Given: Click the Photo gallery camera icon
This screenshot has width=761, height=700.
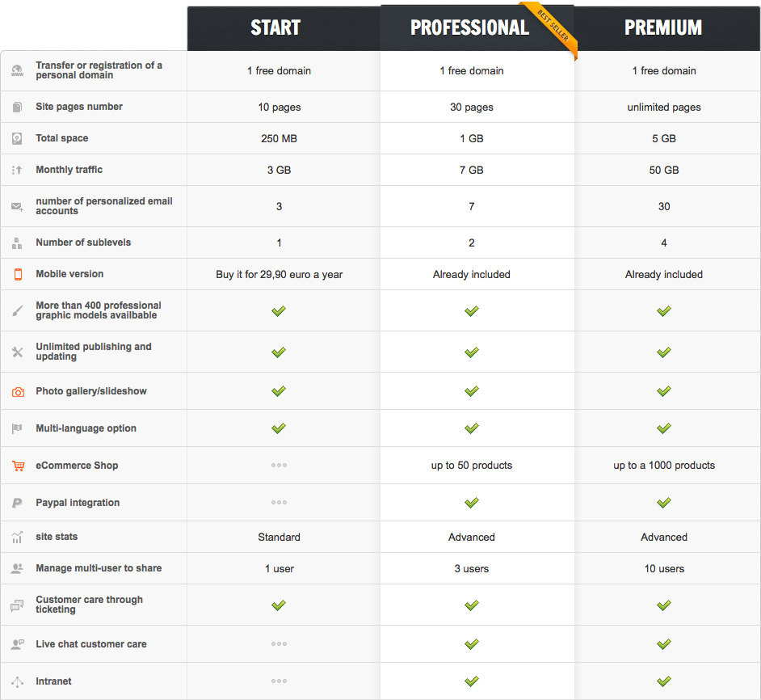Looking at the screenshot, I should click(18, 391).
